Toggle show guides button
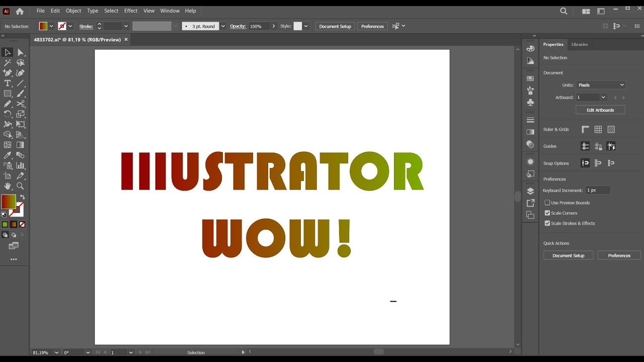 coord(585,146)
